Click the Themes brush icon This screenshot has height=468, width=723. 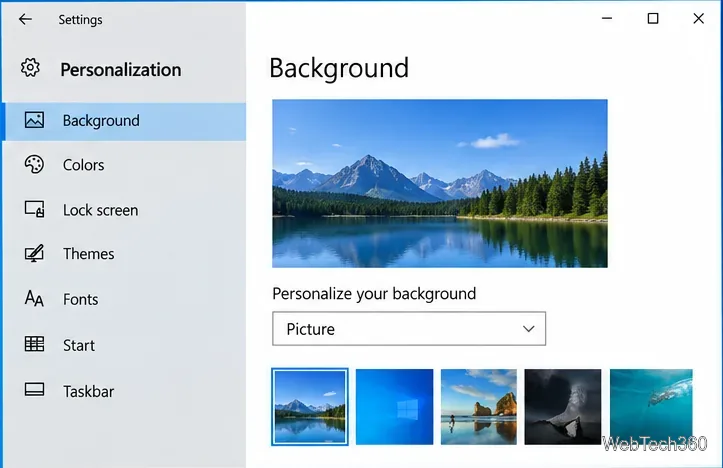[x=35, y=253]
